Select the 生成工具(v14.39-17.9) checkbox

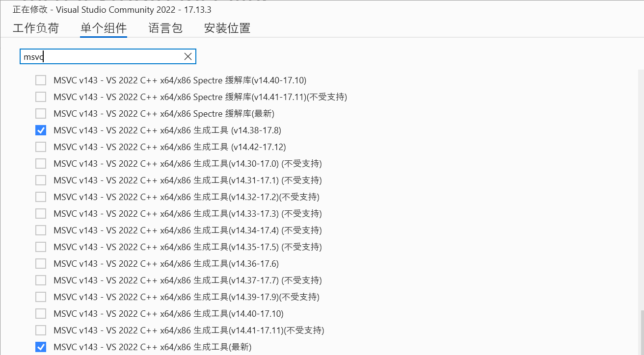[x=41, y=297]
